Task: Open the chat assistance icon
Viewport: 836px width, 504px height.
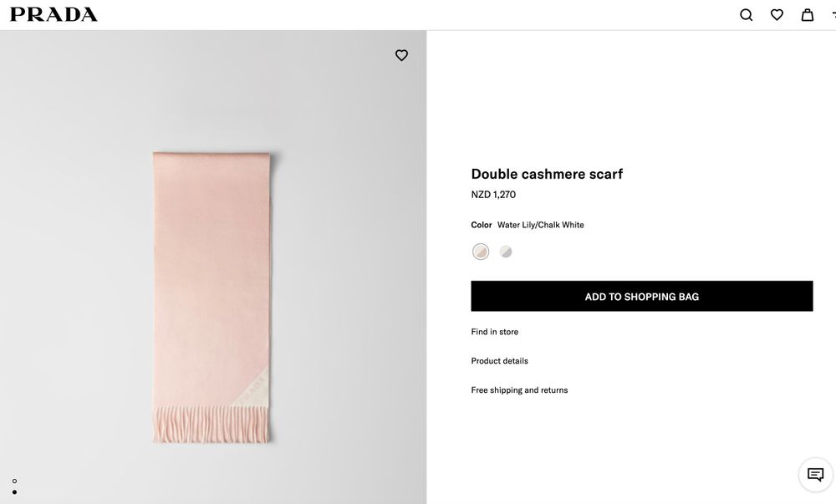Action: pos(814,474)
